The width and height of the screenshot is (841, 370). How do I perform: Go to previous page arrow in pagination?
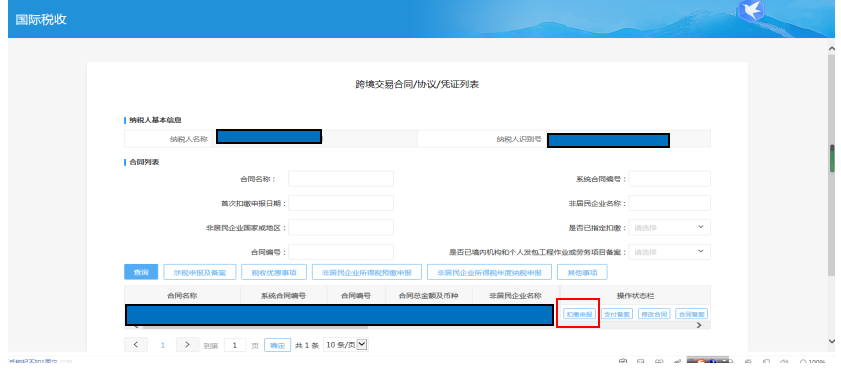pos(136,345)
